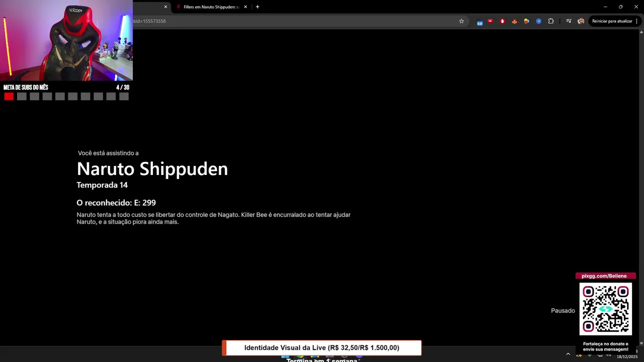
Task: Open the Chrome profile avatar
Action: point(581,21)
